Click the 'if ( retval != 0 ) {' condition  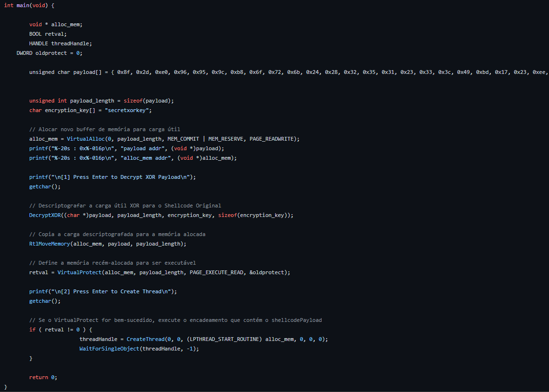pos(61,330)
